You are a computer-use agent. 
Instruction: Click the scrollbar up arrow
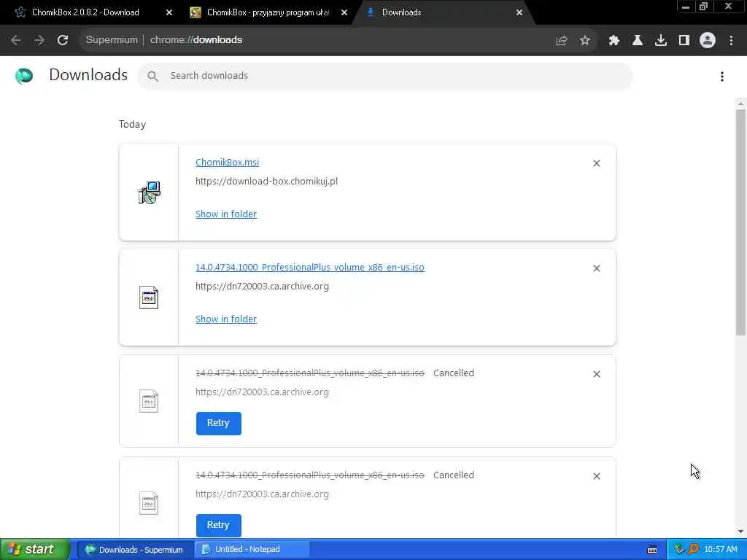pos(740,104)
